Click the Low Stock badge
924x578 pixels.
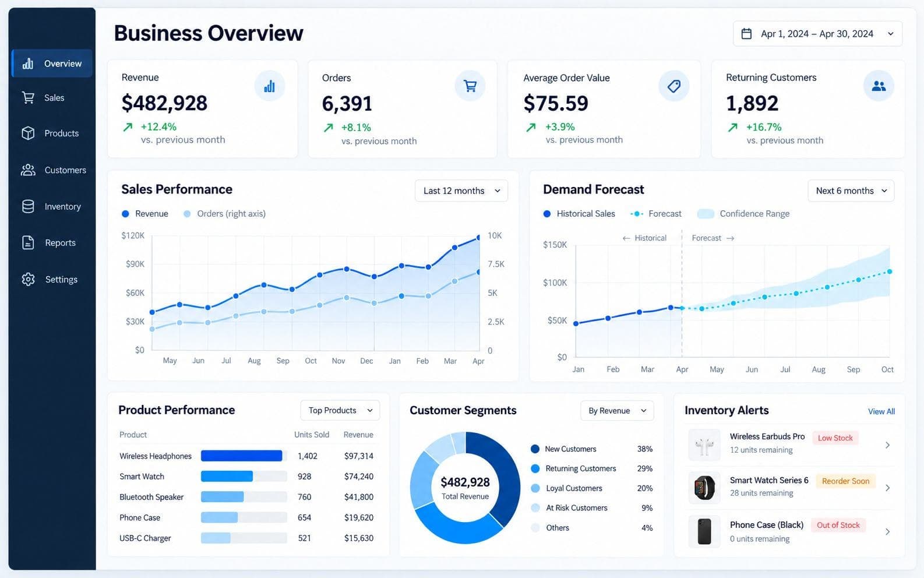[835, 438]
